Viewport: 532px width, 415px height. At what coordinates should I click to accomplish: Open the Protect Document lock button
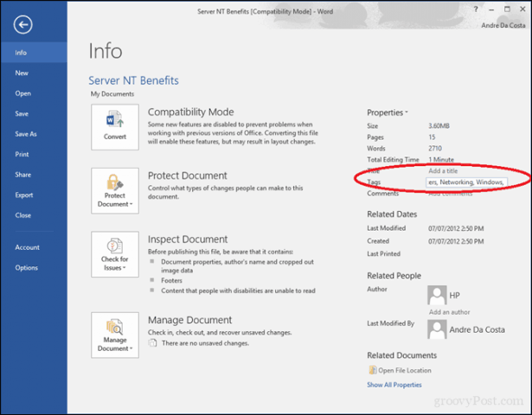[x=115, y=190]
